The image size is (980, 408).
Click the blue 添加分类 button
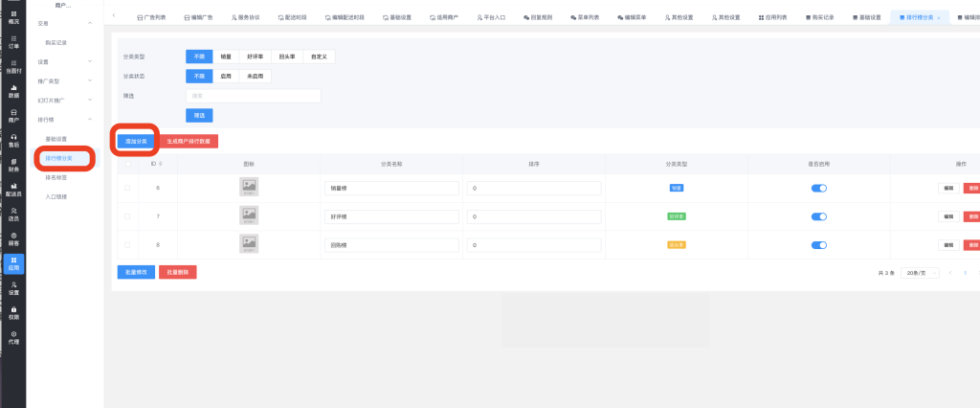pyautogui.click(x=135, y=141)
